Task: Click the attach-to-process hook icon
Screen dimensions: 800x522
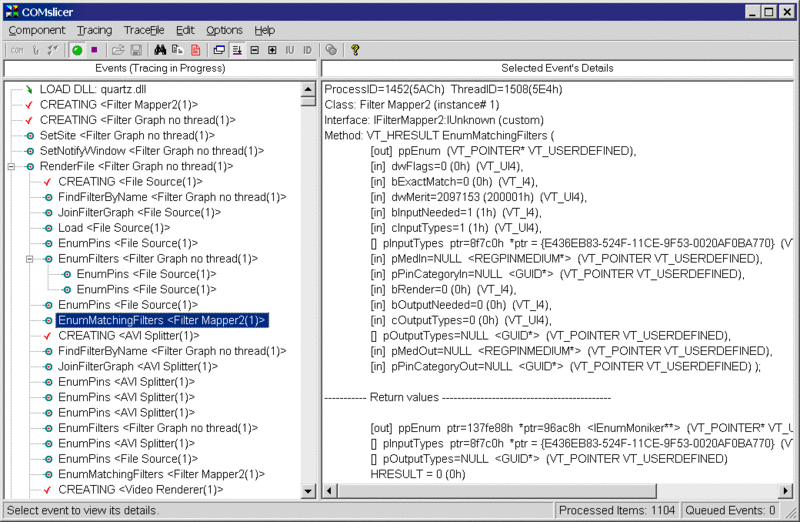Action: coord(35,50)
